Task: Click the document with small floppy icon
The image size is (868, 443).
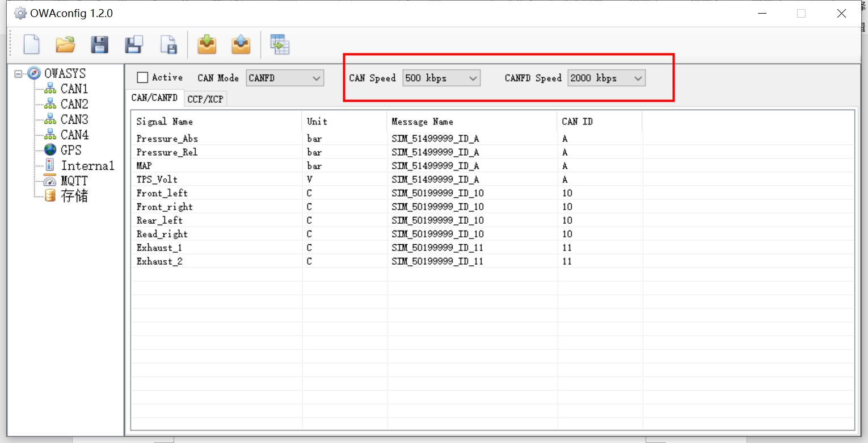Action: coord(168,44)
